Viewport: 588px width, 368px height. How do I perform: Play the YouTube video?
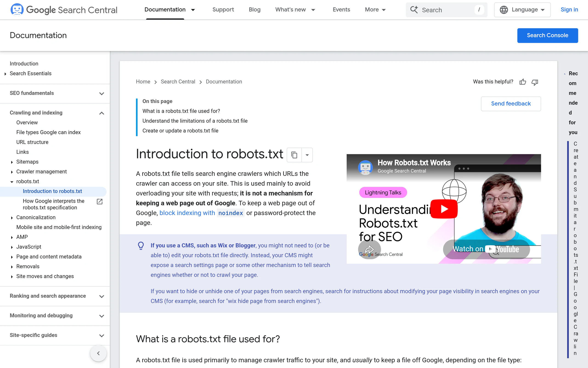point(444,209)
